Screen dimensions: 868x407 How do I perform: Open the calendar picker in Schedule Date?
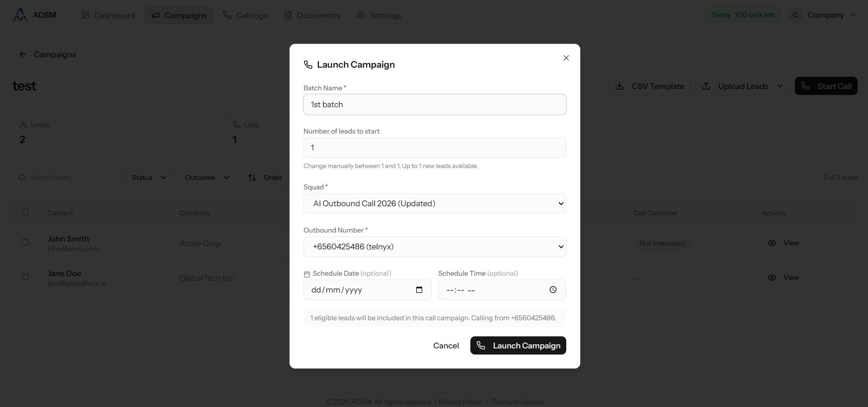419,290
